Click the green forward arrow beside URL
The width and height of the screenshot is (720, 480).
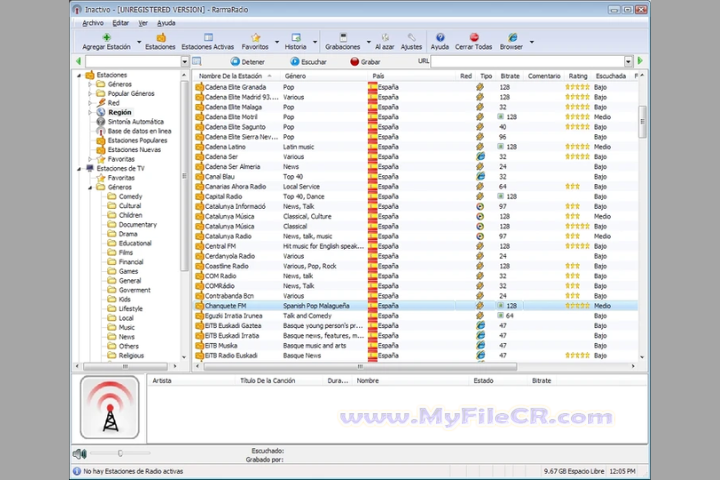tap(641, 61)
